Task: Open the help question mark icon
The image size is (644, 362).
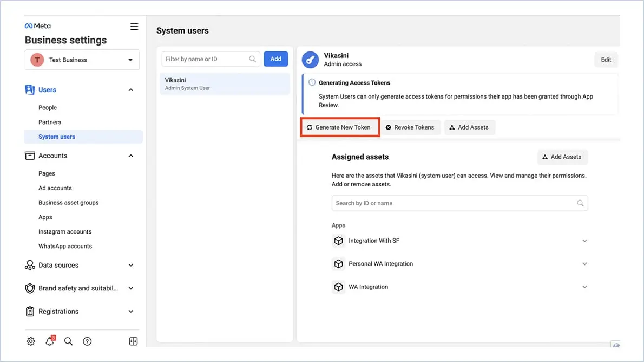Action: coord(87,341)
